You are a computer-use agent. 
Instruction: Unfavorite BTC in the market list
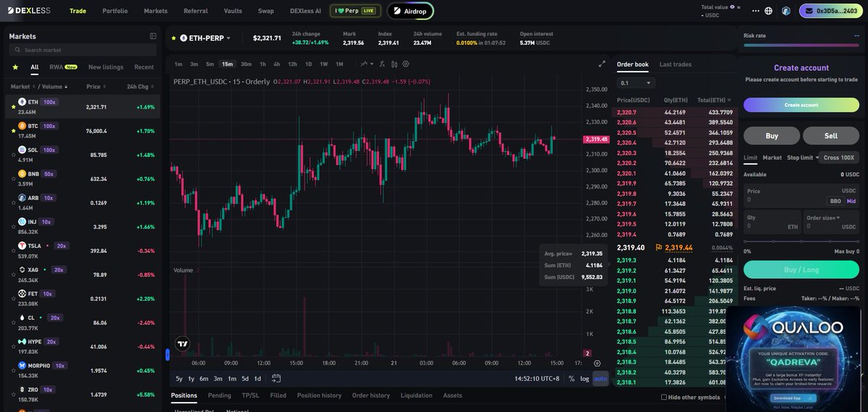coord(12,131)
